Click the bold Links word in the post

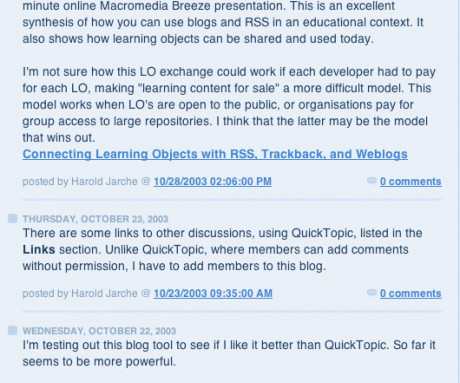tap(39, 250)
